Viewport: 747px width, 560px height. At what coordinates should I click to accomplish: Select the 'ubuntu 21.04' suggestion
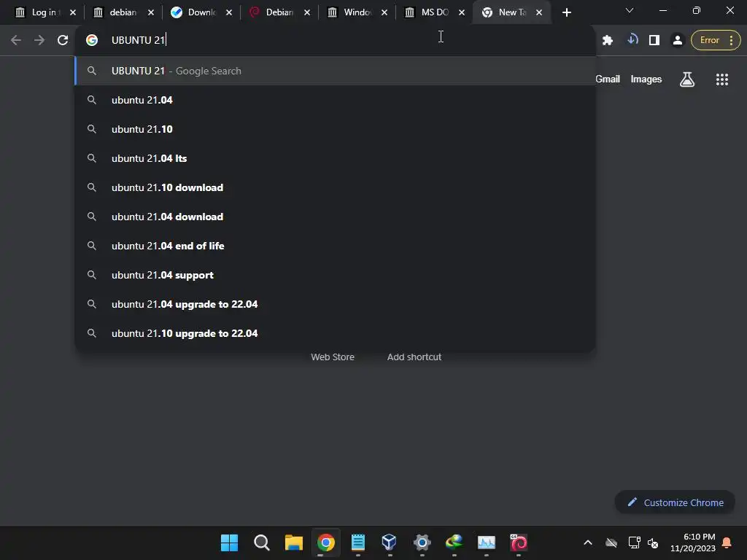[336, 100]
